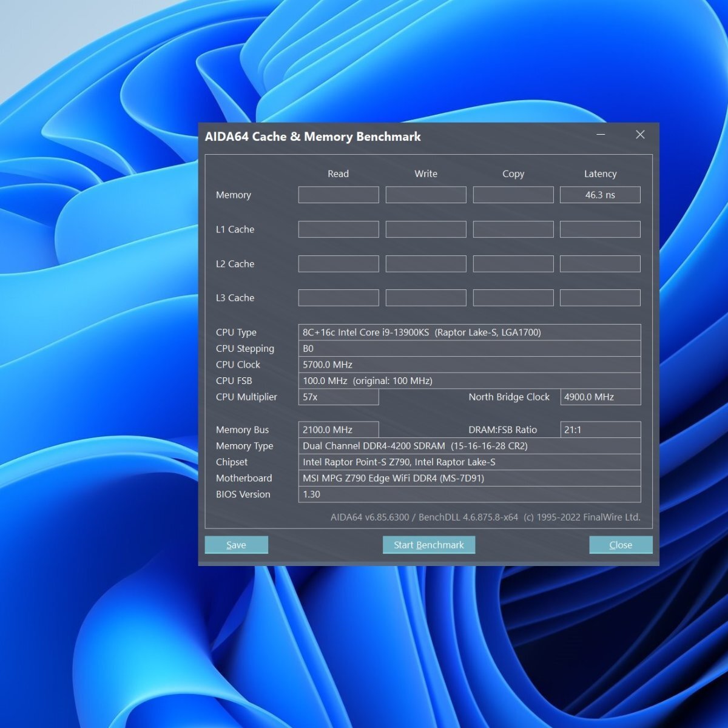Click the CPU Multiplier value 57x

(x=339, y=397)
